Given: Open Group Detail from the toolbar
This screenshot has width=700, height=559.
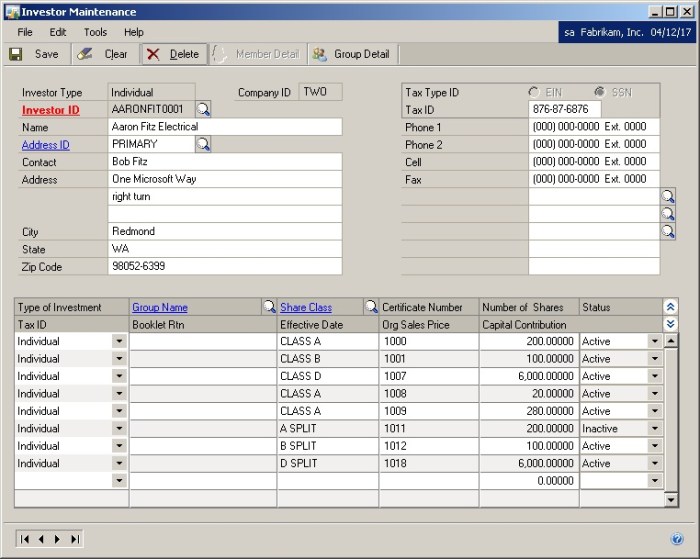Looking at the screenshot, I should click(351, 54).
